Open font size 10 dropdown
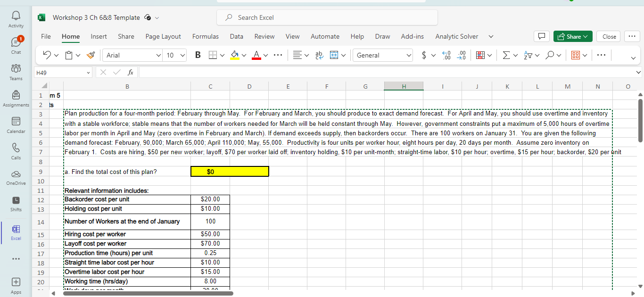The width and height of the screenshot is (644, 297). (182, 56)
